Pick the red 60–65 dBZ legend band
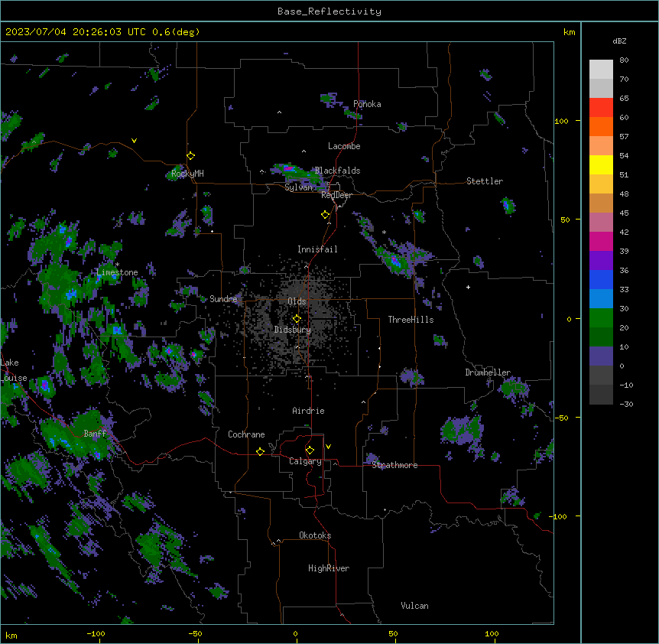The height and width of the screenshot is (644, 659). click(601, 108)
